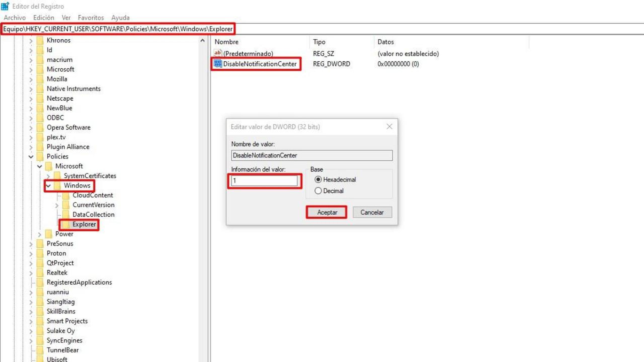Viewport: 644px width, 362px height.
Task: Click the plex.tv folder icon
Action: (x=40, y=137)
